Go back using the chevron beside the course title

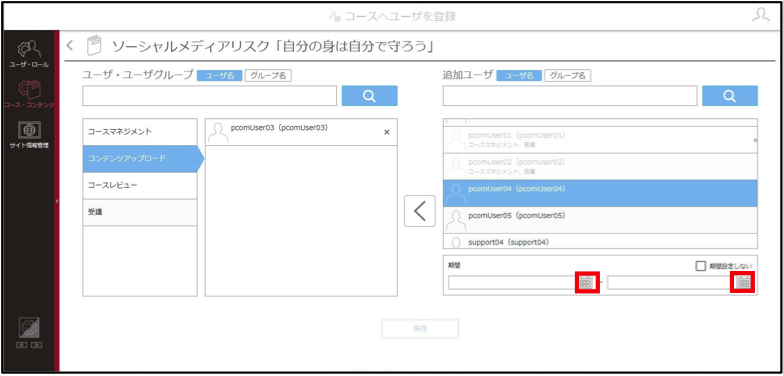[70, 45]
